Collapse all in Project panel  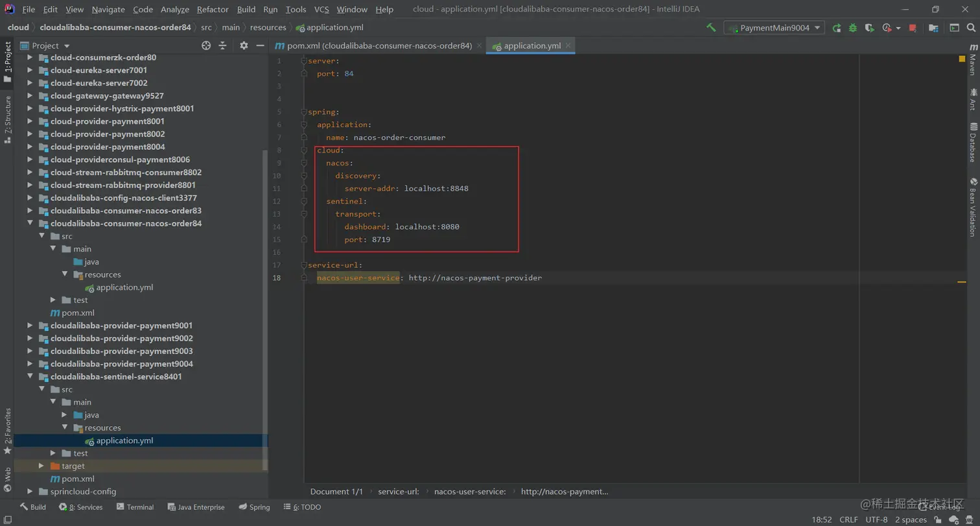tap(222, 45)
